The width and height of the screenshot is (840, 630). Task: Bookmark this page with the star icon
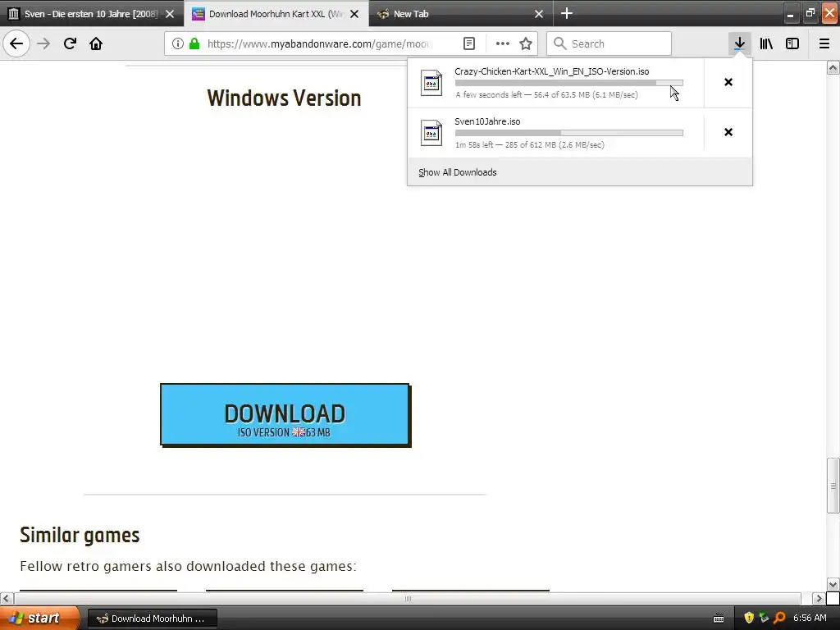(x=526, y=43)
